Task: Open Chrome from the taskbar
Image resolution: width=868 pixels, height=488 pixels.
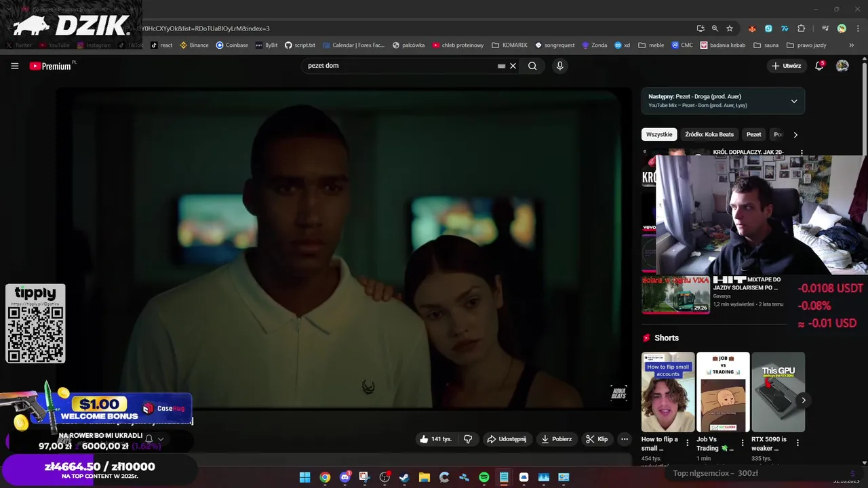Action: click(325, 477)
